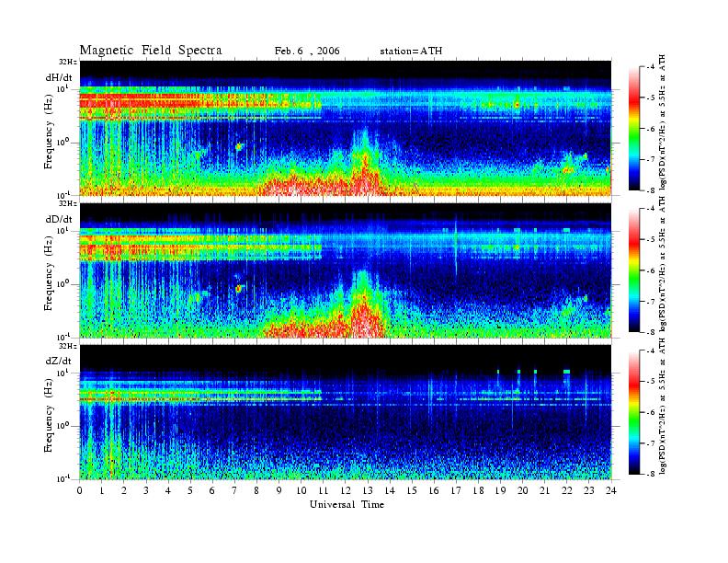Click hour 19 on the Universal Time axis

(500, 491)
